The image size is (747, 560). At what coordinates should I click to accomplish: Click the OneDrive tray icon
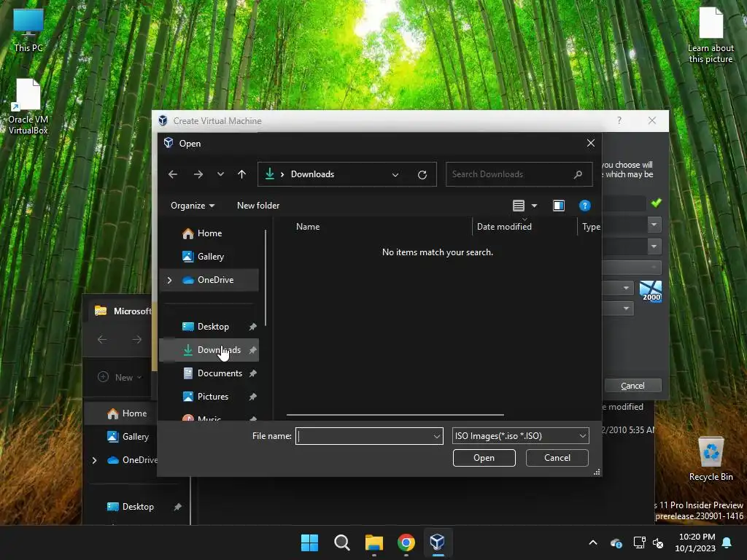pos(616,542)
